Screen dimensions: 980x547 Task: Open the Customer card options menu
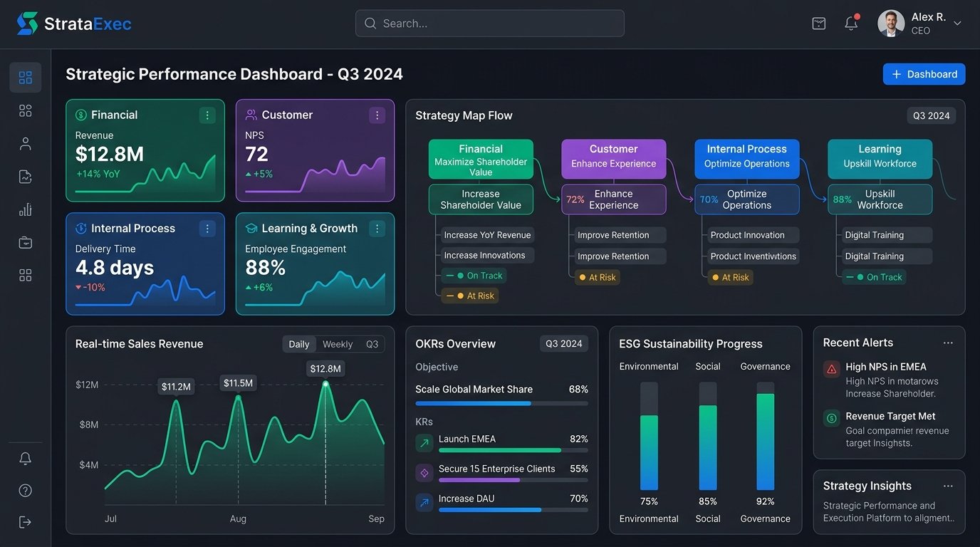coord(377,115)
